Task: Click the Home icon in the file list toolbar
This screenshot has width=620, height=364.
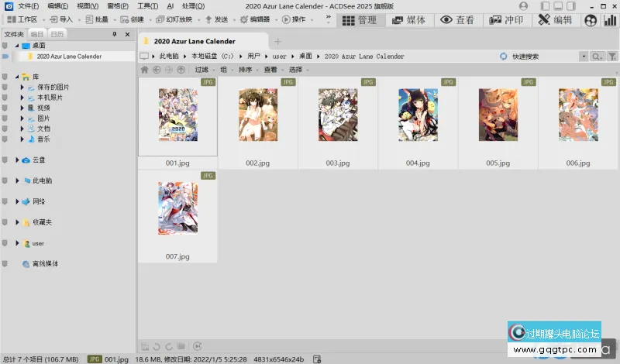Action: point(144,70)
